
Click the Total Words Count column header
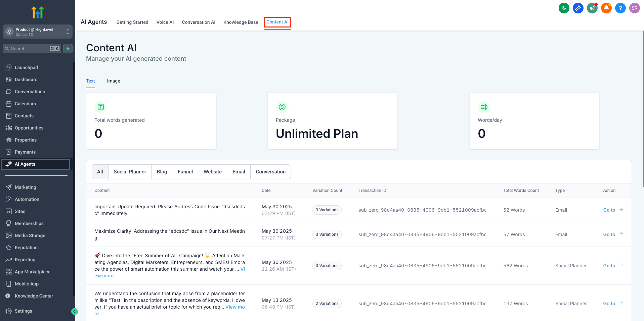(521, 191)
